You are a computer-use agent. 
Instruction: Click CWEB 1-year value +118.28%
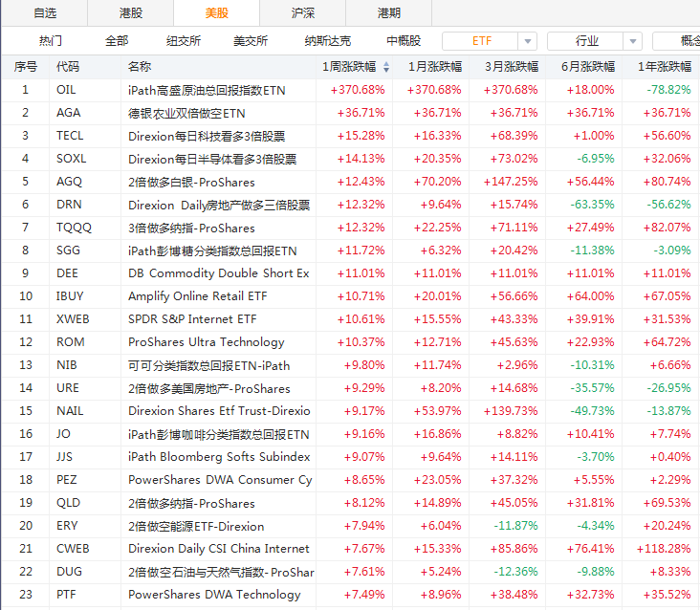[664, 549]
